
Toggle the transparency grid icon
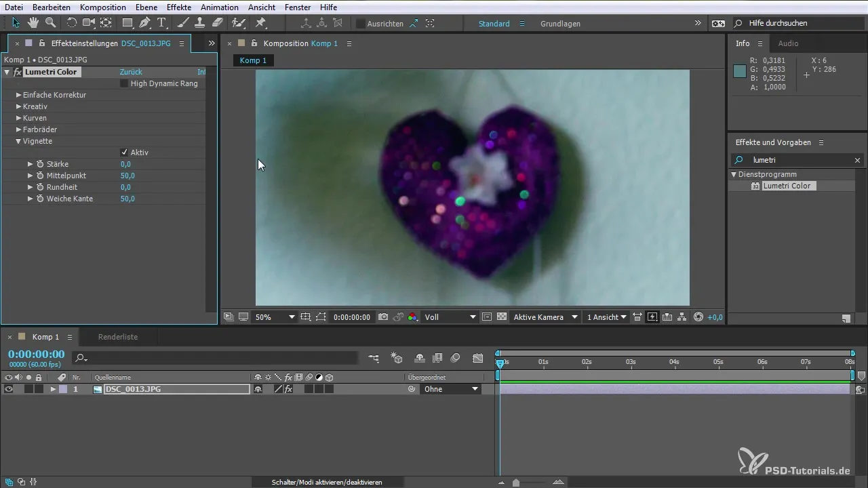[502, 317]
